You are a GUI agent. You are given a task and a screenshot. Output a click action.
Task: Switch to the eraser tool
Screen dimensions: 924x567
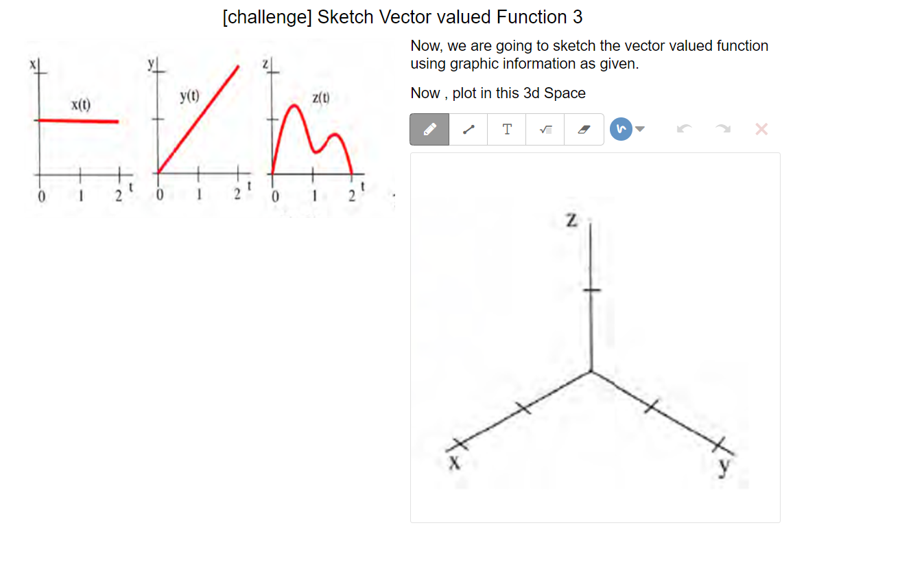point(583,129)
